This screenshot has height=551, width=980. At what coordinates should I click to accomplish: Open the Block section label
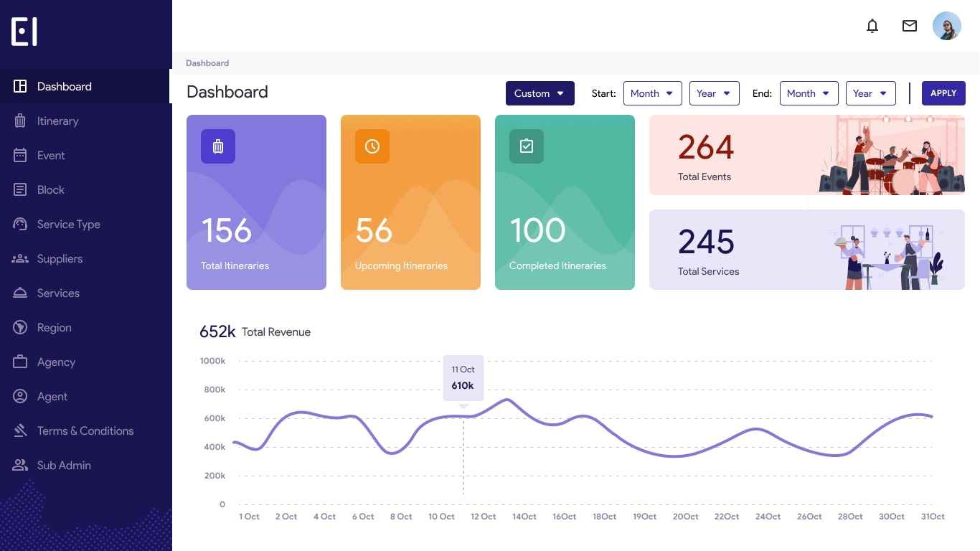pyautogui.click(x=51, y=189)
